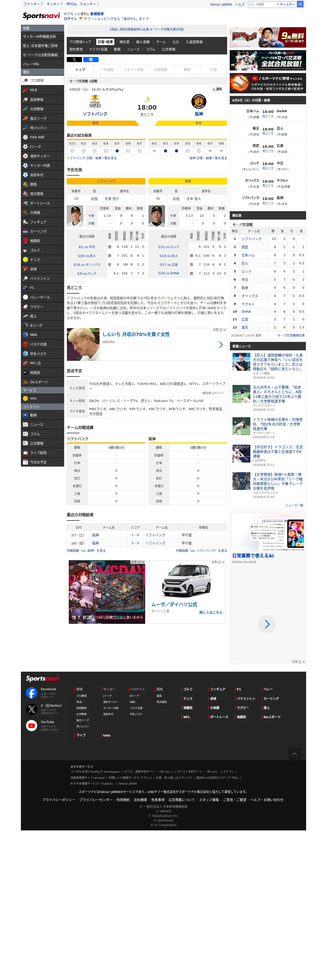Image resolution: width=327 pixels, height=980 pixels.
Task: Choose テニス tennis ball sidebar entry
Action: 42,260
